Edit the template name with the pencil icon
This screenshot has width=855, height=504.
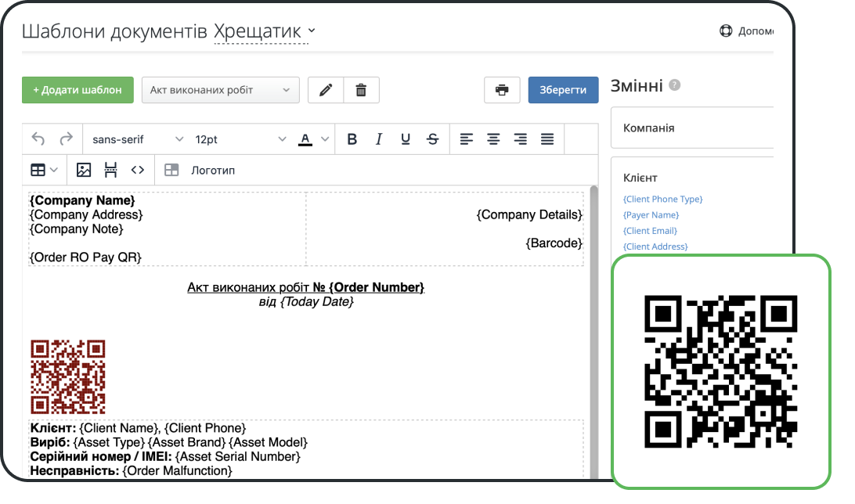325,89
